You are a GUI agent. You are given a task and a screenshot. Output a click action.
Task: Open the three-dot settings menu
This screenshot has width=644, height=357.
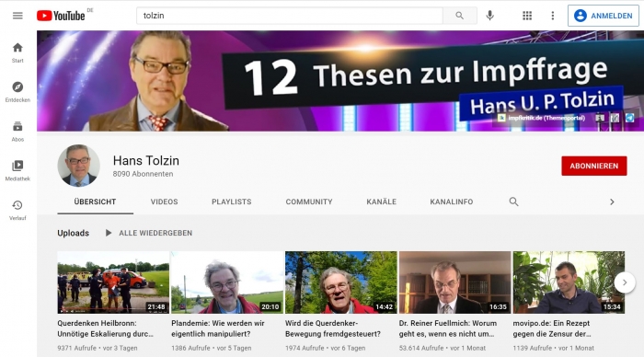pos(552,16)
